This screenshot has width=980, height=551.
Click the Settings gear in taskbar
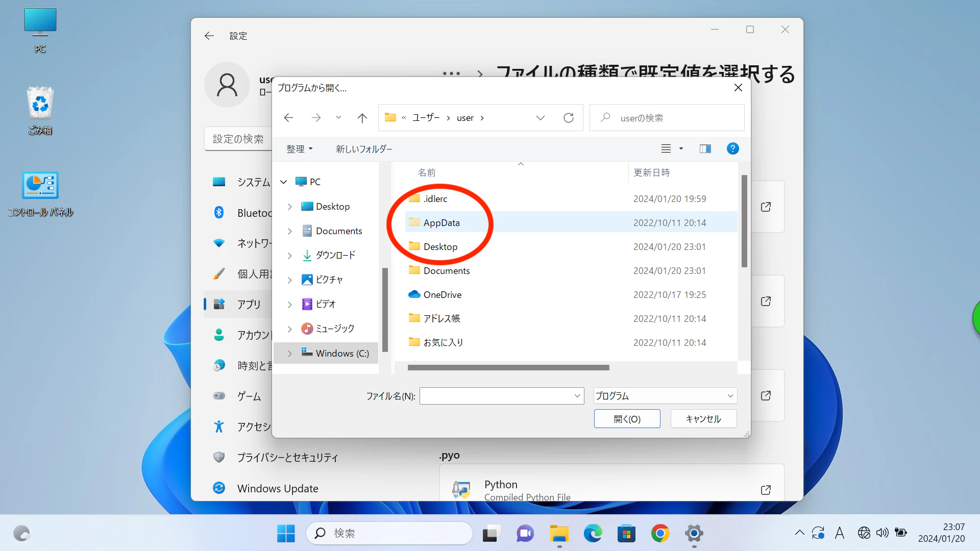tap(694, 533)
